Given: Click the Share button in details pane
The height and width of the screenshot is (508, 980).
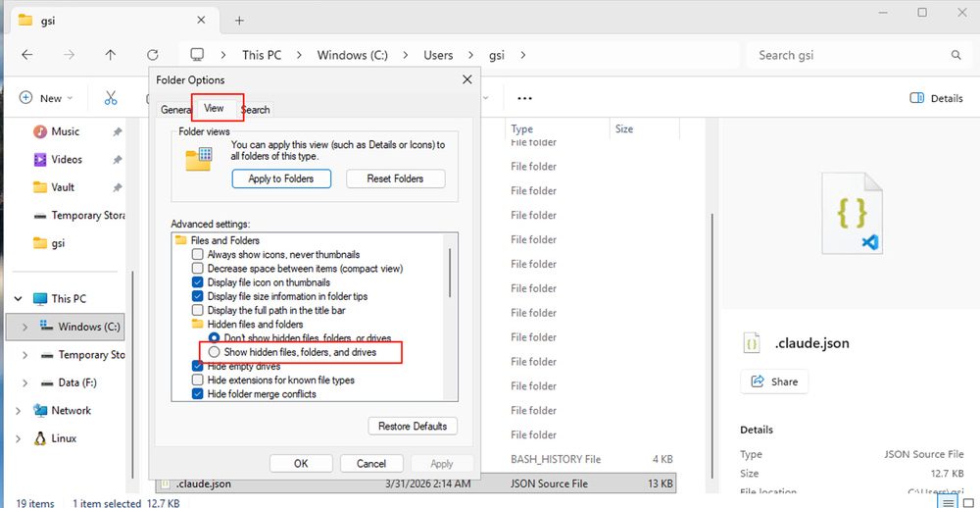Looking at the screenshot, I should coord(774,381).
